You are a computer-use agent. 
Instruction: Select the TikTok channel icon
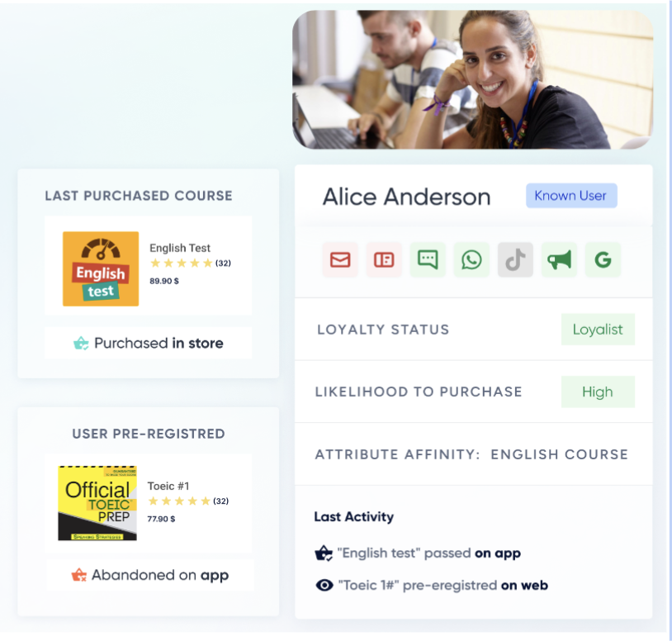pos(515,260)
